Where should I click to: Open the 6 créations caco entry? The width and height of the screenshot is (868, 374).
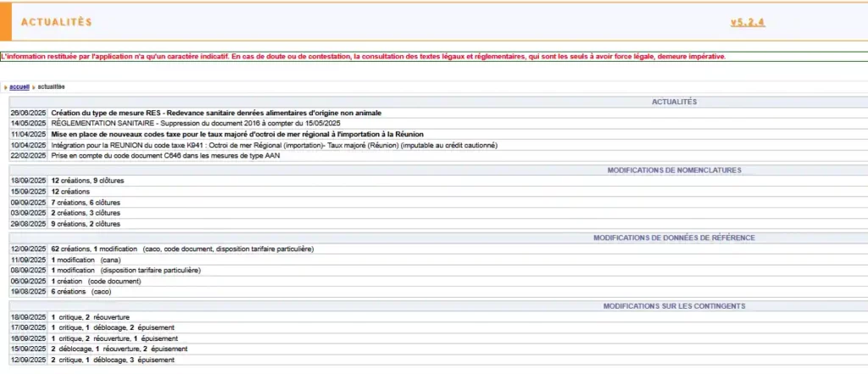(81, 292)
